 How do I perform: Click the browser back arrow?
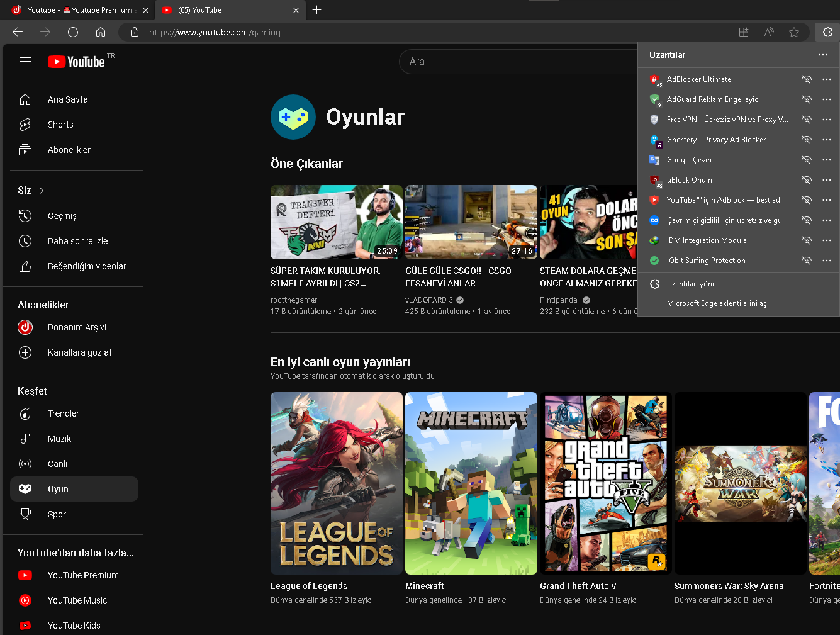pos(18,32)
